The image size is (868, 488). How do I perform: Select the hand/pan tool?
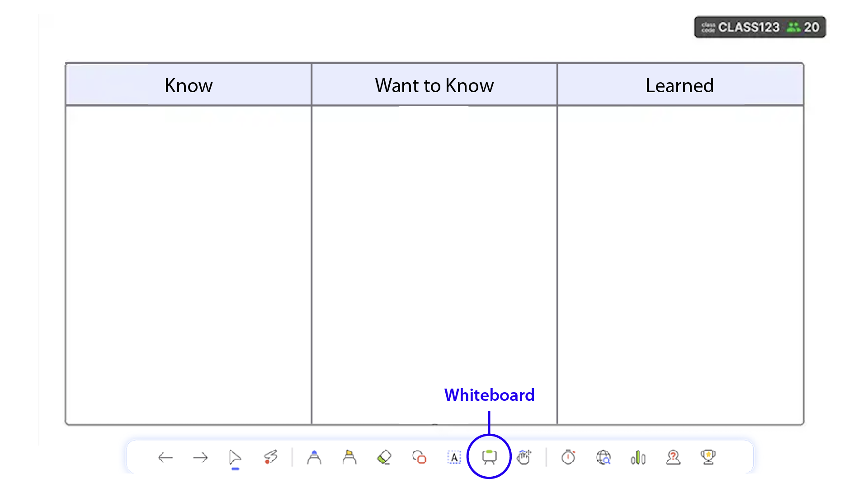tap(524, 458)
